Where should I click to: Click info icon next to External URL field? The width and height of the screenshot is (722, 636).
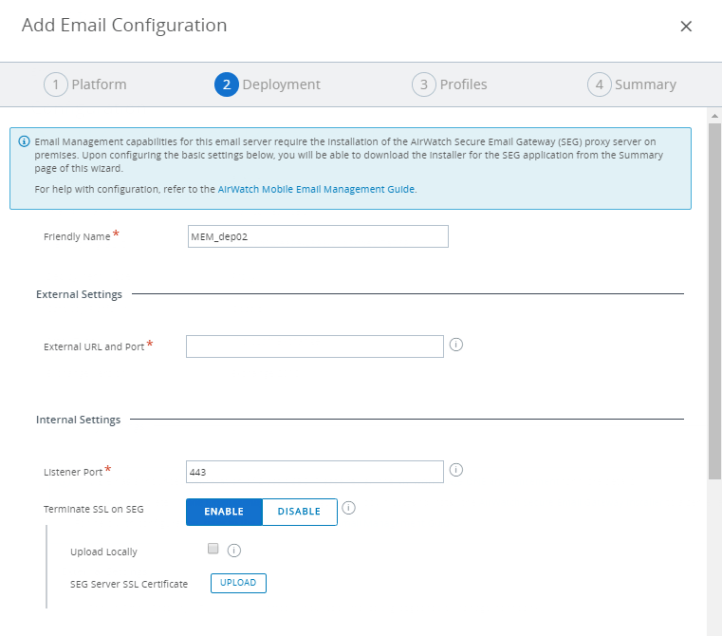(x=456, y=345)
